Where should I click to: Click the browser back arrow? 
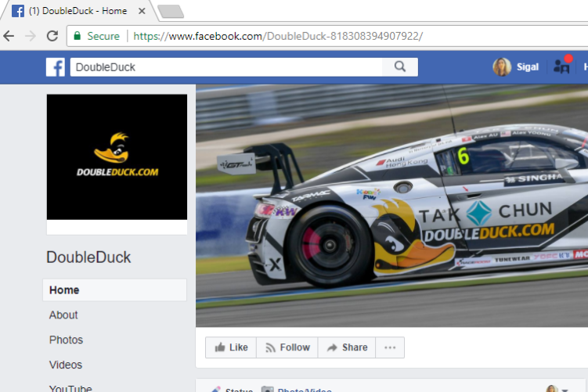coord(9,36)
